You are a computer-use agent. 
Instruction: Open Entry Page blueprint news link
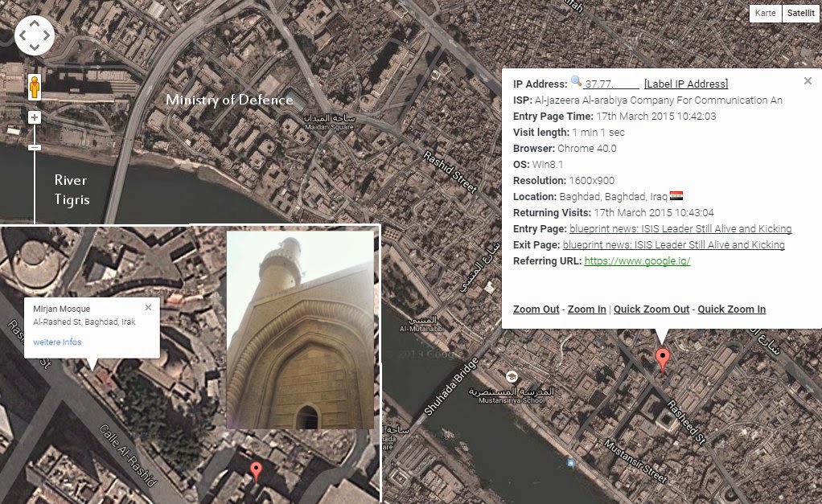pyautogui.click(x=680, y=228)
